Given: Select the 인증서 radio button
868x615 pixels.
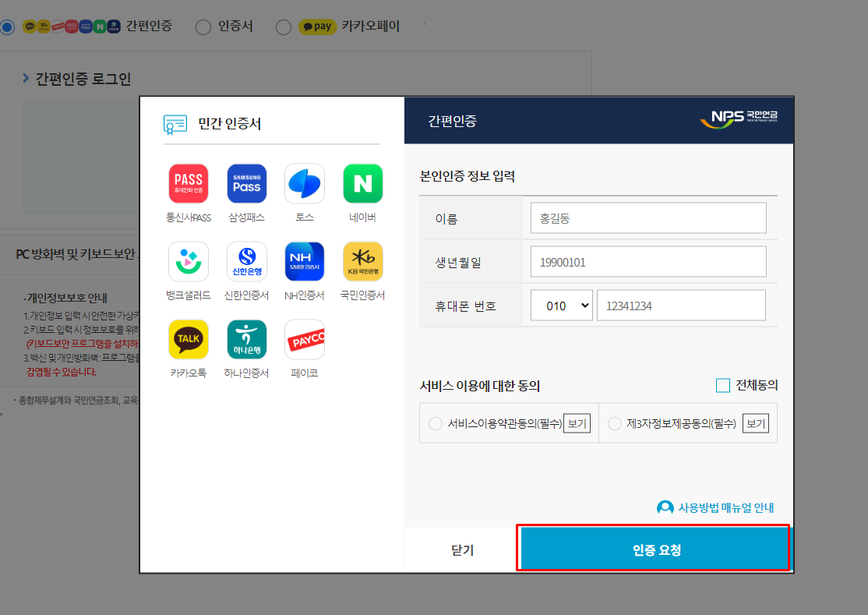Looking at the screenshot, I should tap(203, 27).
